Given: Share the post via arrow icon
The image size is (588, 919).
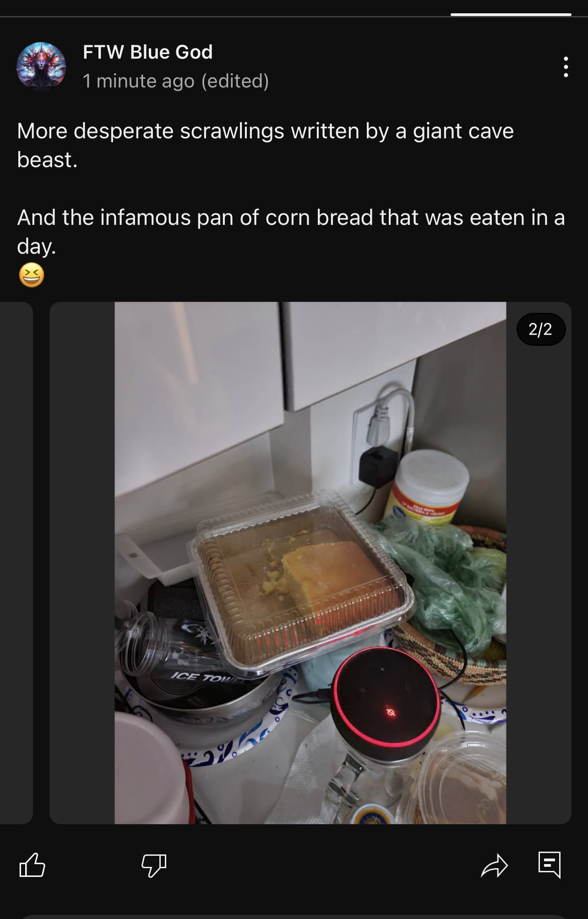Looking at the screenshot, I should (495, 865).
